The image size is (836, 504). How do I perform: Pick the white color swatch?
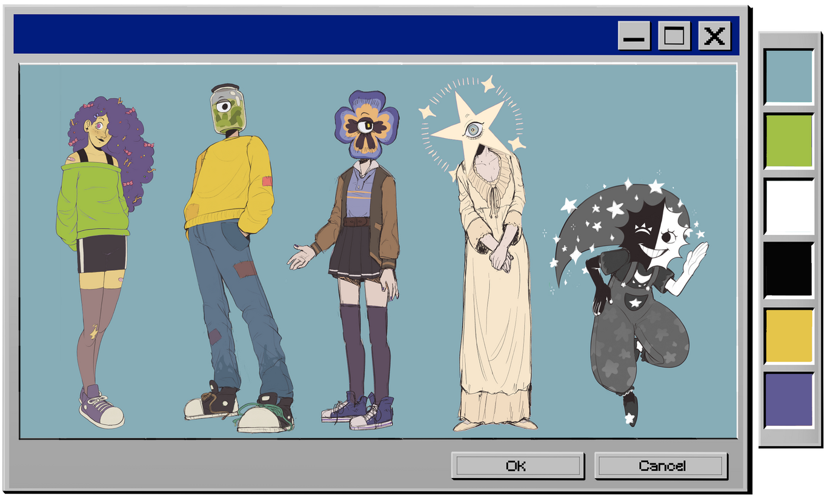[789, 207]
